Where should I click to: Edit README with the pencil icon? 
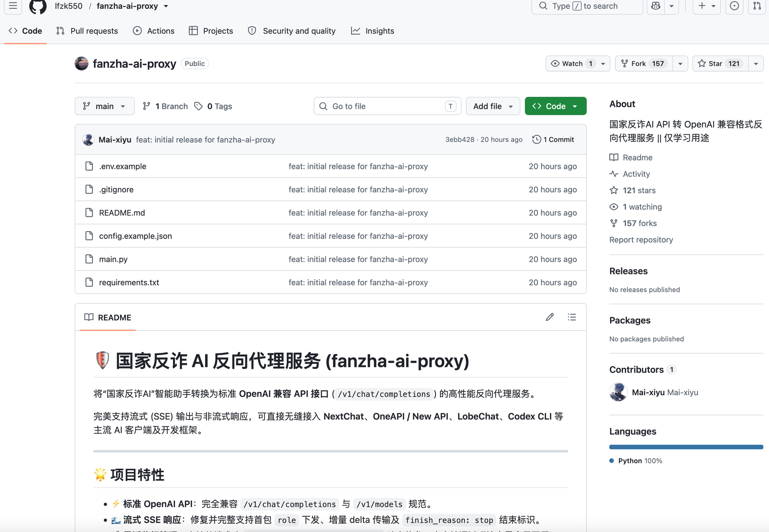(550, 317)
